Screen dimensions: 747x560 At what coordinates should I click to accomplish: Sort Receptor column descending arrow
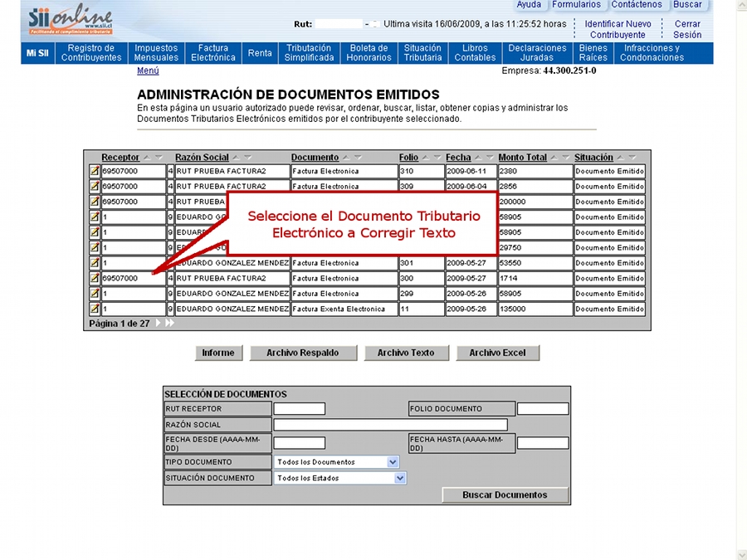[x=159, y=157]
